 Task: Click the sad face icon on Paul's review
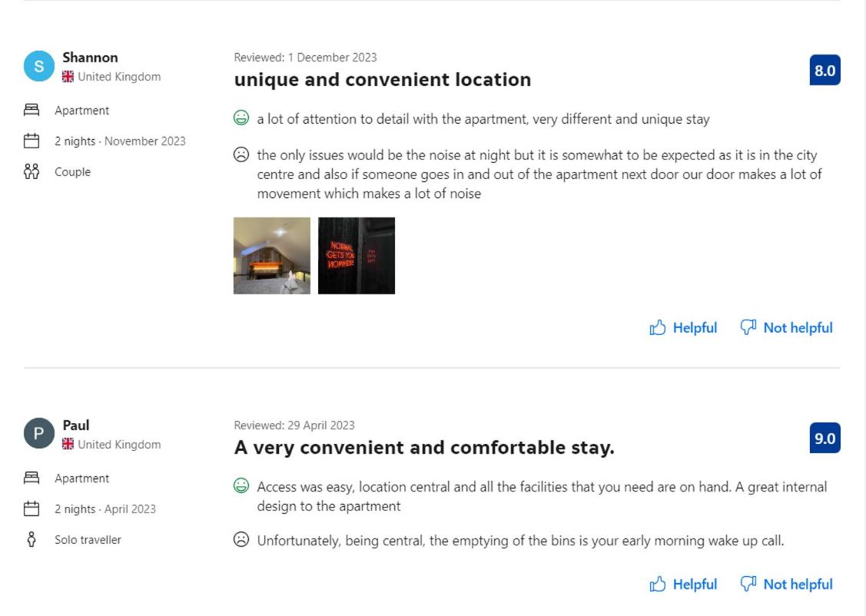click(x=241, y=540)
